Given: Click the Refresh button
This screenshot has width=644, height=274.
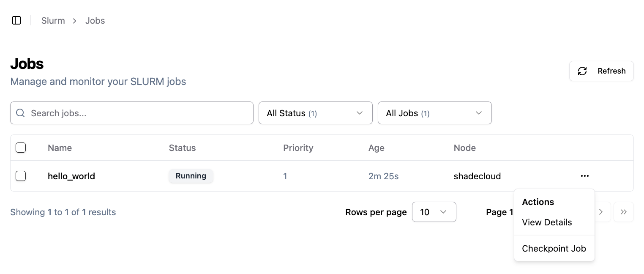Looking at the screenshot, I should 601,71.
